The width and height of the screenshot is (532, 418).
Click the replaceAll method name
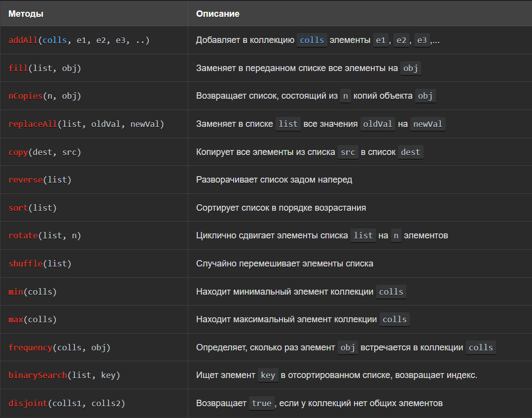33,124
